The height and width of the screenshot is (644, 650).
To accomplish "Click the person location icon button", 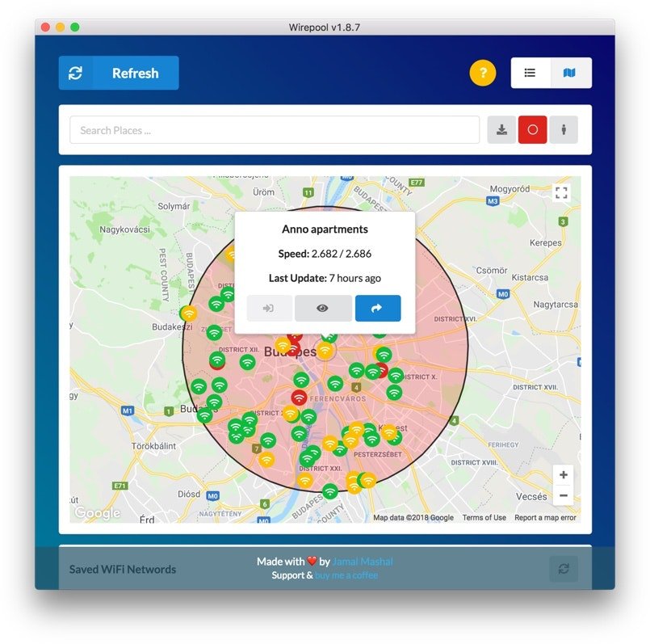I will click(564, 130).
